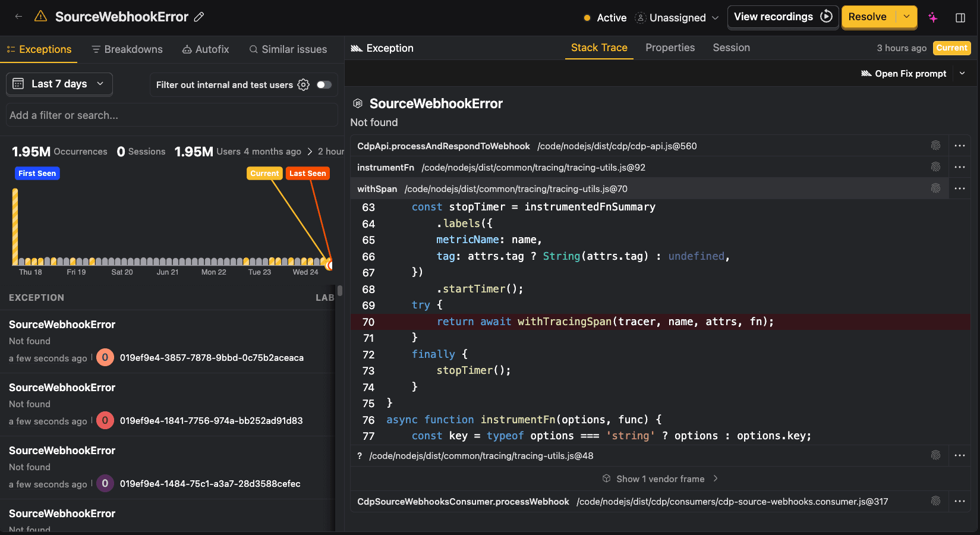Click fingerprint icon on CdpApi.processAndRespondToWebhook frame
The height and width of the screenshot is (535, 980).
[935, 146]
